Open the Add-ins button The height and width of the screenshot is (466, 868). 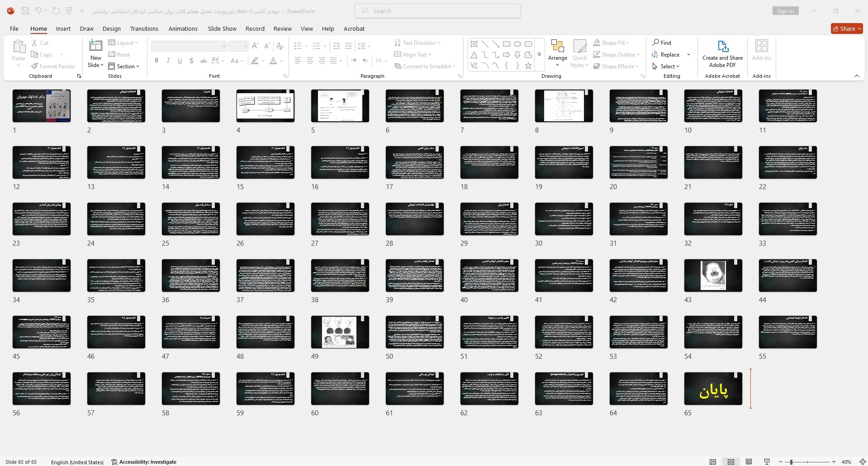point(762,50)
